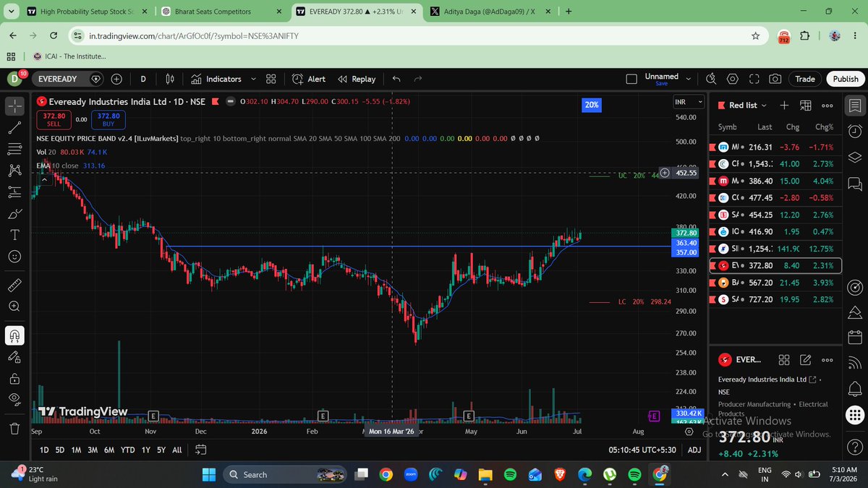
Task: Open the EVEREADY symbol search box
Action: point(69,79)
